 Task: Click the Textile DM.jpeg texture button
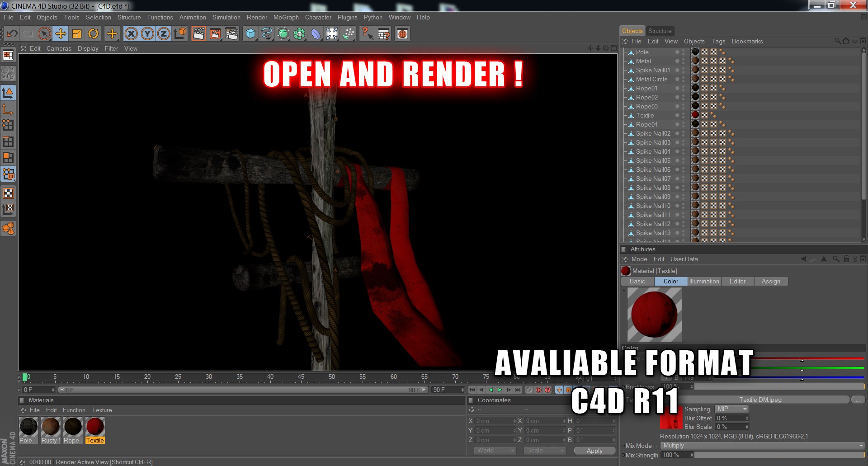point(760,400)
